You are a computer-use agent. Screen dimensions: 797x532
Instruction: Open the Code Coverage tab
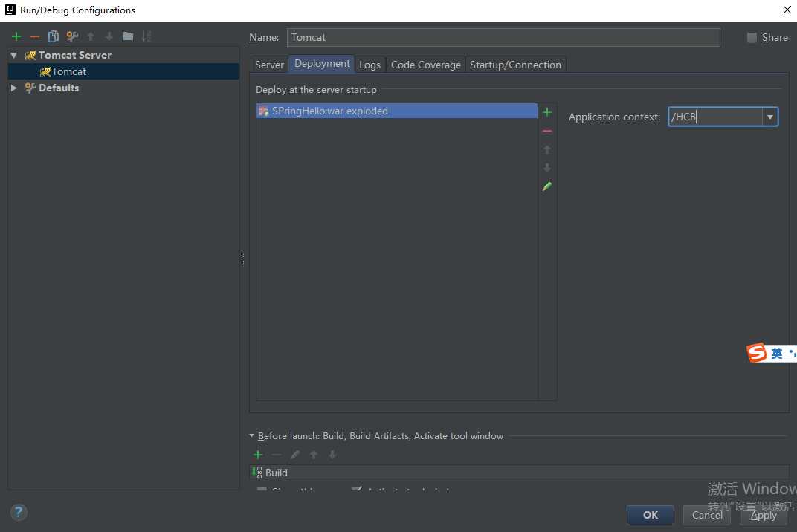425,65
